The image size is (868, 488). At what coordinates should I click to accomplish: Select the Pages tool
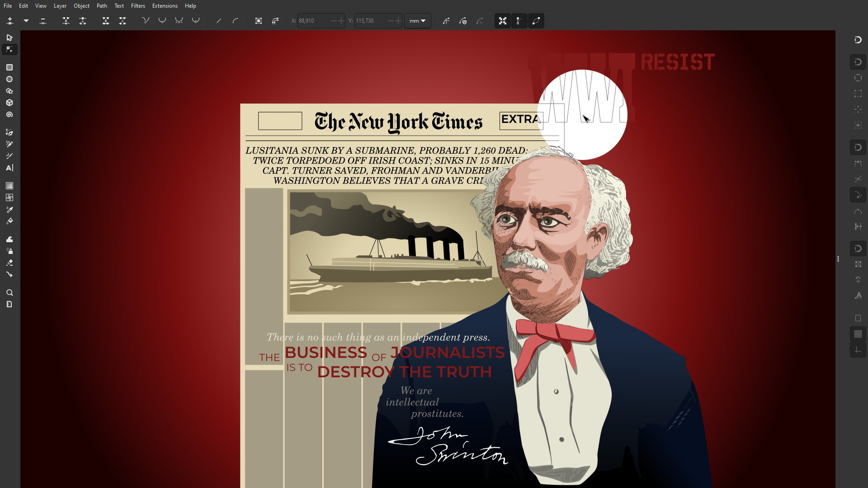pyautogui.click(x=9, y=304)
